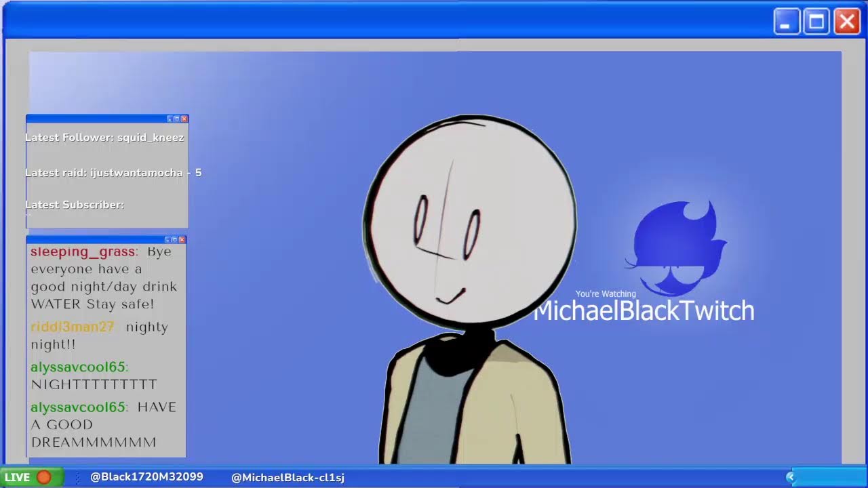Minimize the main stream window
The width and height of the screenshot is (868, 488).
[x=787, y=22]
